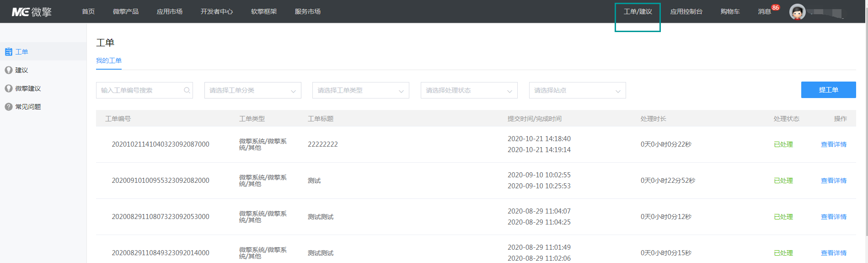Click the 微擎 logo in header
The height and width of the screenshot is (263, 868).
32,12
